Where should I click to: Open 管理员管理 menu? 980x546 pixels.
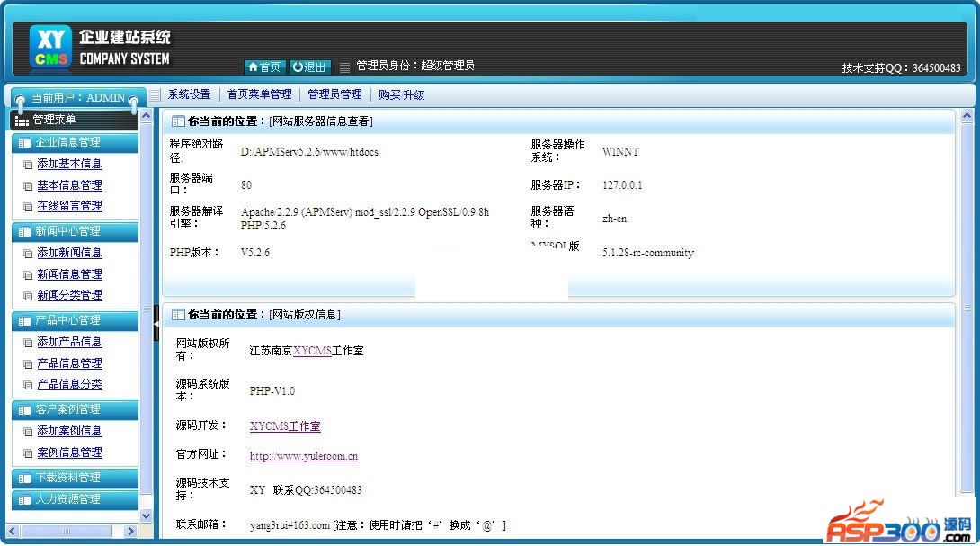335,94
